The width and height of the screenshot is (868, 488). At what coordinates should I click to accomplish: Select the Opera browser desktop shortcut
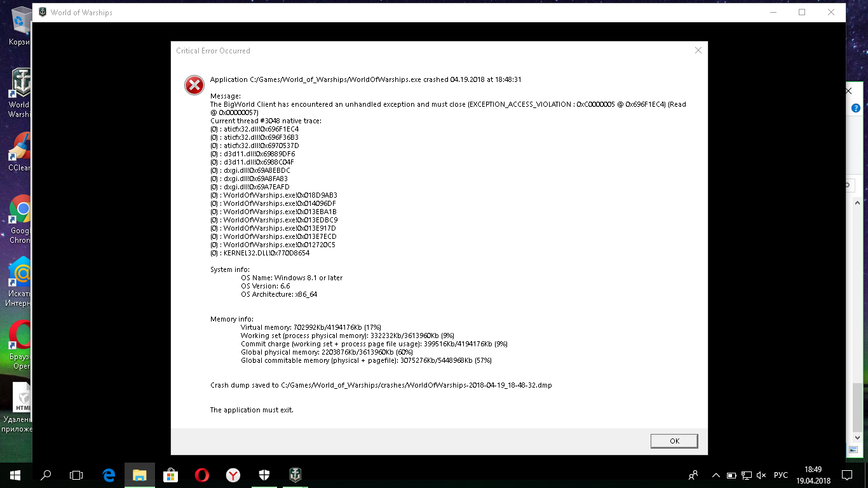pyautogui.click(x=19, y=345)
